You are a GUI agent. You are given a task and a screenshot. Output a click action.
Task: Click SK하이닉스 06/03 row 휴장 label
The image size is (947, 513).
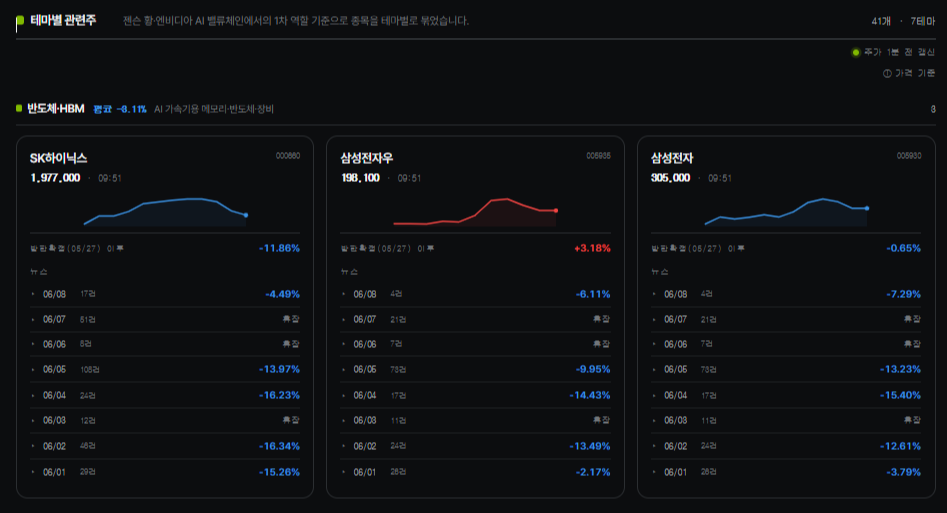click(x=291, y=420)
